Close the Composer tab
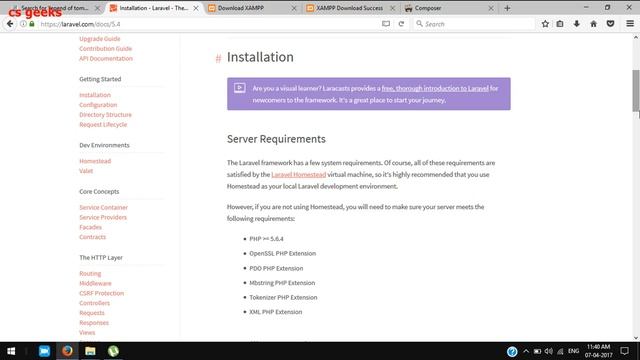Viewport: 640px width, 360px height. (491, 8)
